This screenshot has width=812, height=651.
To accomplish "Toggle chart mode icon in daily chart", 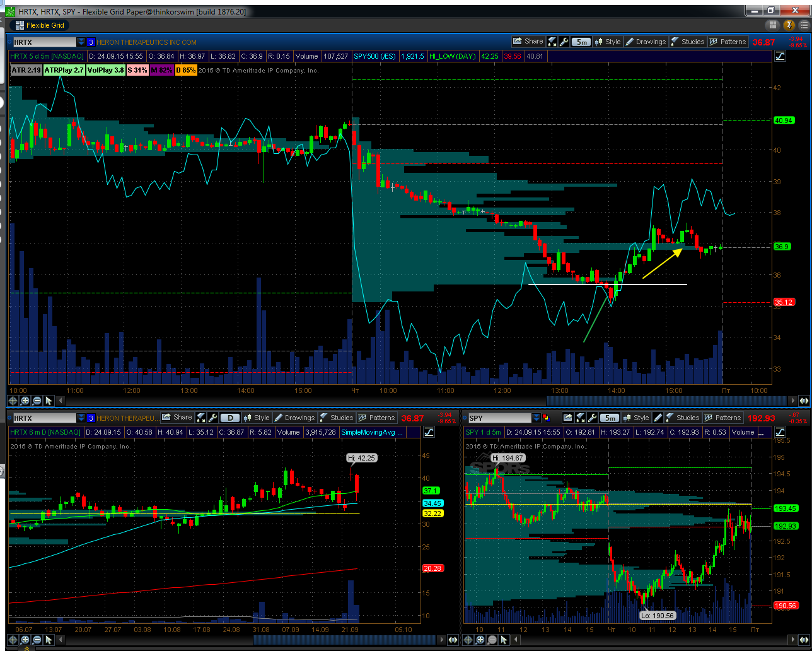I will [x=429, y=432].
